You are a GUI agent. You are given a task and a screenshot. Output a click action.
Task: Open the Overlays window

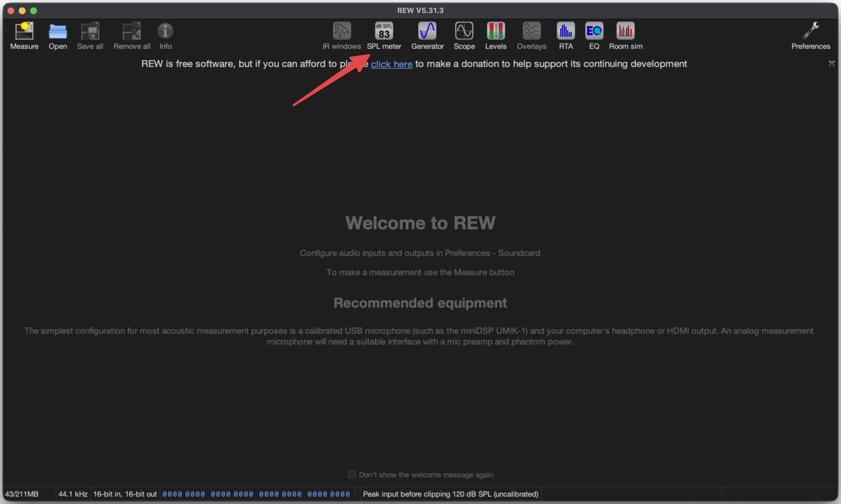click(531, 36)
